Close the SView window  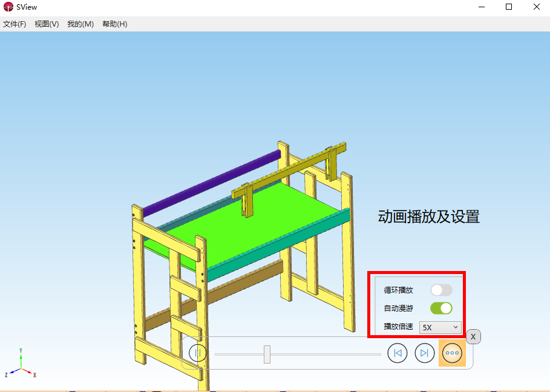[536, 7]
